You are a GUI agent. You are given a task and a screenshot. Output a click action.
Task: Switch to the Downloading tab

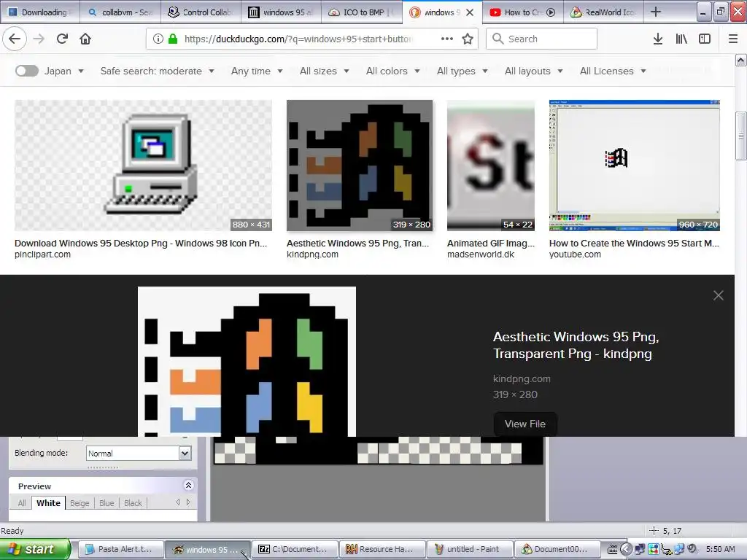pos(39,12)
